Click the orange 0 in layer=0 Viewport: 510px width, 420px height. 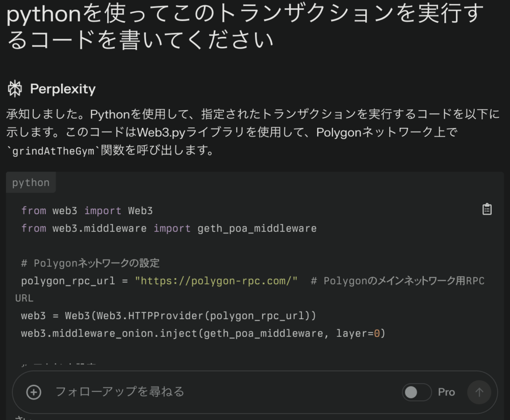pyautogui.click(x=377, y=333)
